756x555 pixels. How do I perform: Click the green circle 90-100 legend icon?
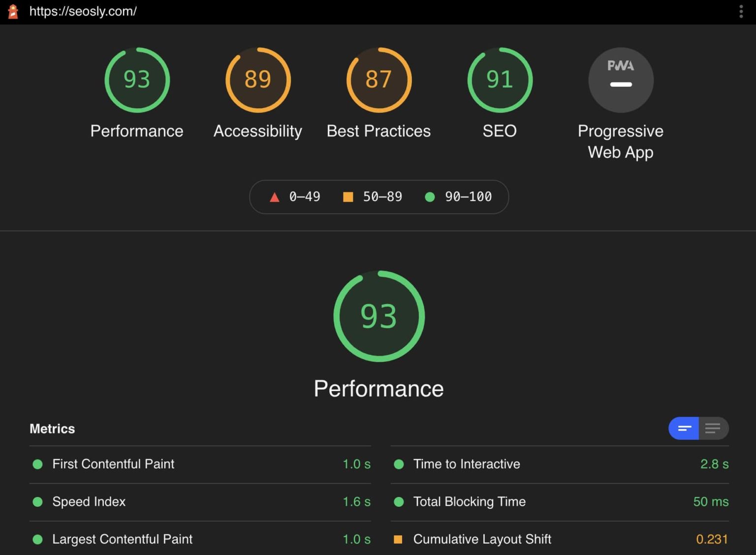[x=430, y=196]
